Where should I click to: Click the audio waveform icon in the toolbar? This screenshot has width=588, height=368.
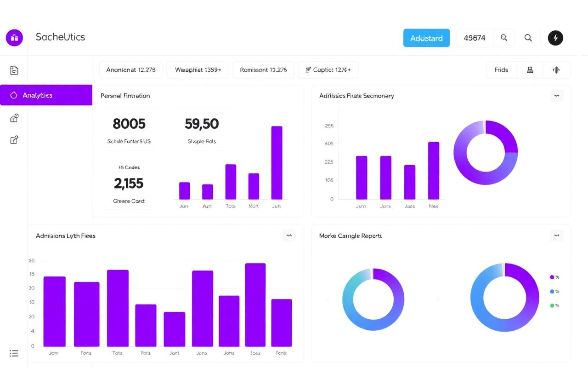pos(556,70)
